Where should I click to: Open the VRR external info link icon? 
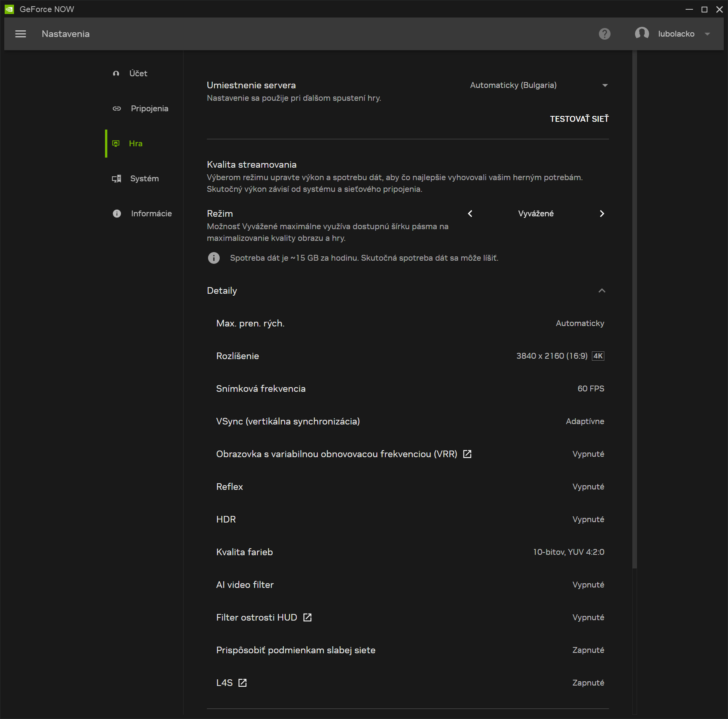[467, 454]
